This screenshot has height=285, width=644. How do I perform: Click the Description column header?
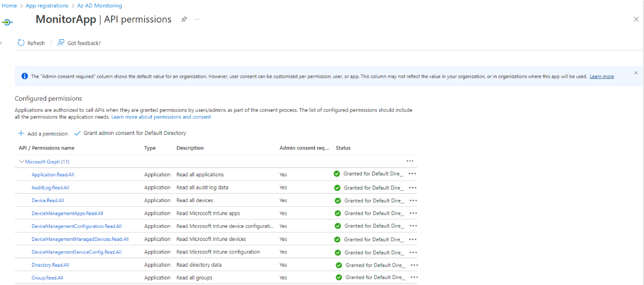tap(190, 148)
